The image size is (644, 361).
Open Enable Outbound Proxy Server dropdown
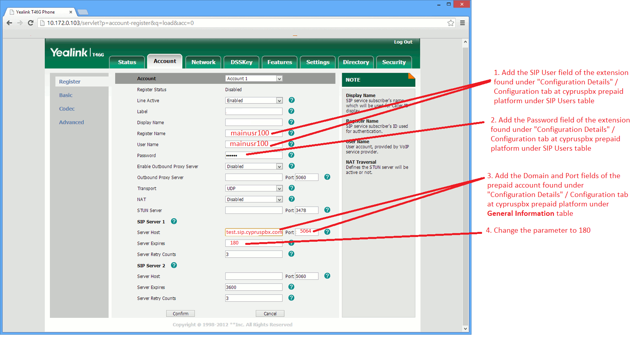pos(254,166)
